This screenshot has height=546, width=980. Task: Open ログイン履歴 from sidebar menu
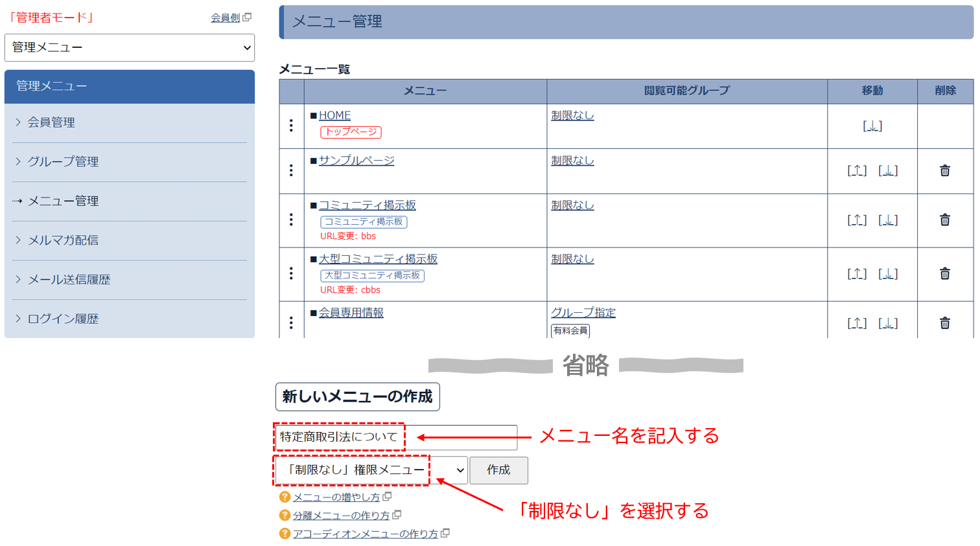pyautogui.click(x=63, y=319)
